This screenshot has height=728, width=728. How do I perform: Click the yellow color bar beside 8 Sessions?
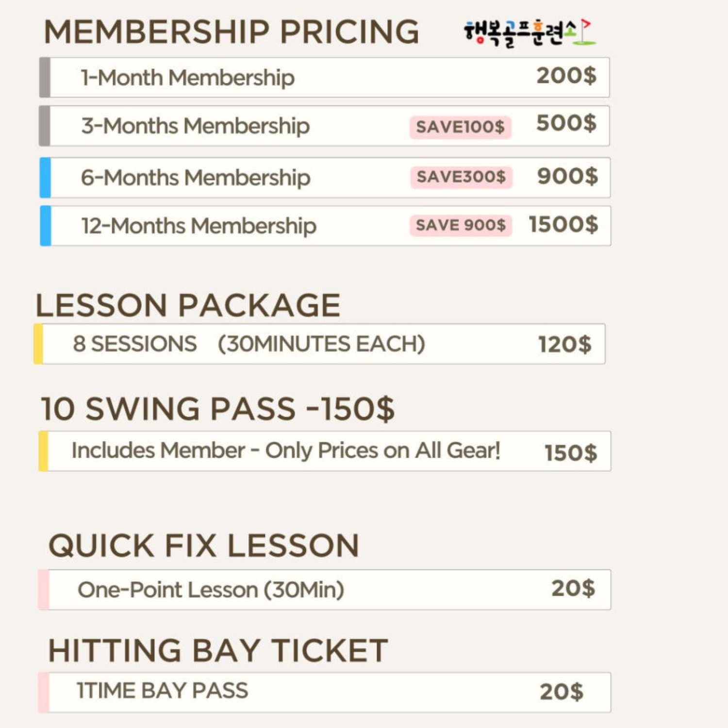click(38, 344)
